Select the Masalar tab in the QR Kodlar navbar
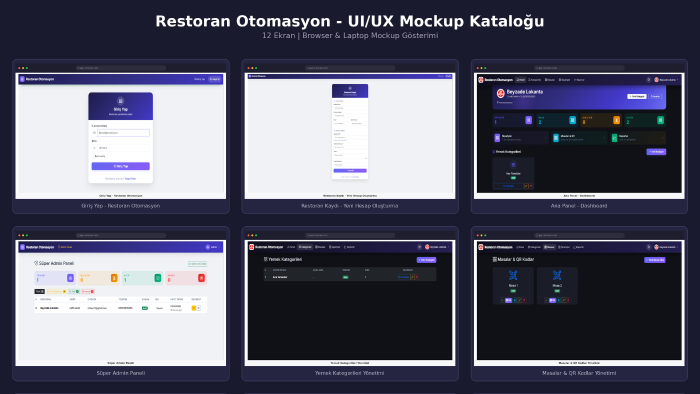The image size is (700, 394). 550,247
